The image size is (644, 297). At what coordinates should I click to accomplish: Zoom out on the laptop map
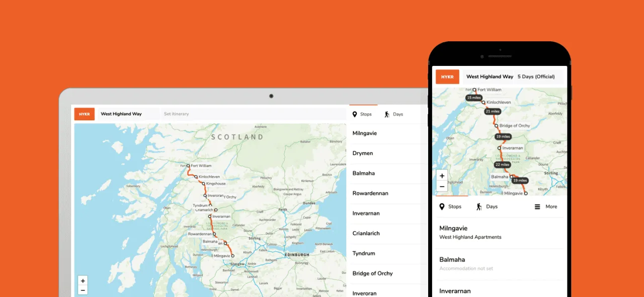(83, 290)
